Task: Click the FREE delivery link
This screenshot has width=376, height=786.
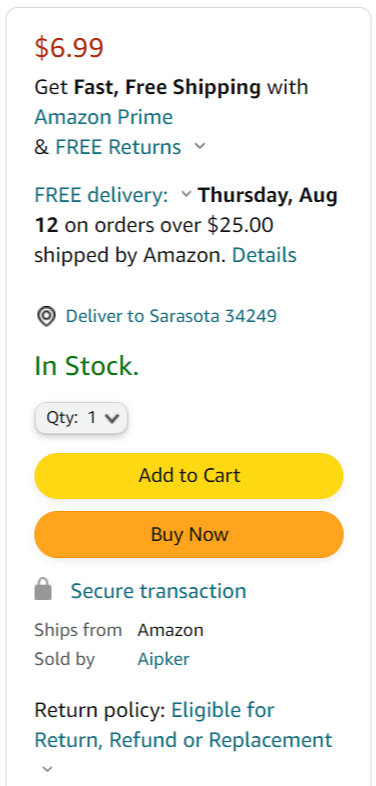Action: (x=101, y=195)
